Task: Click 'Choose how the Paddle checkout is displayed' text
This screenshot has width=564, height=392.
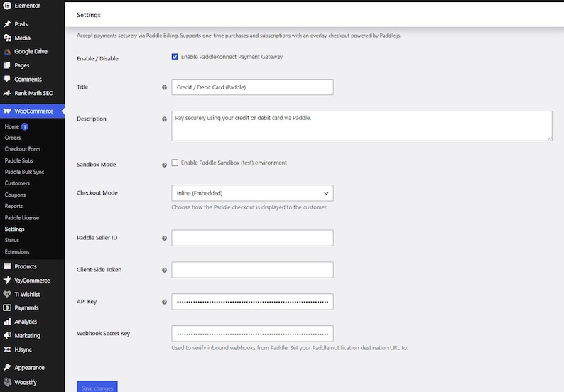Action: 249,207
